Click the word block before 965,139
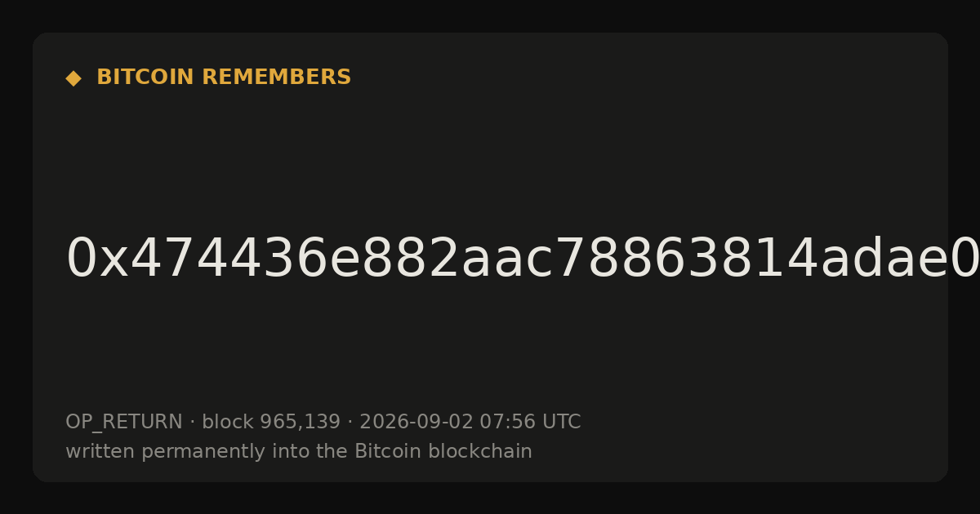This screenshot has height=514, width=980. [228, 423]
